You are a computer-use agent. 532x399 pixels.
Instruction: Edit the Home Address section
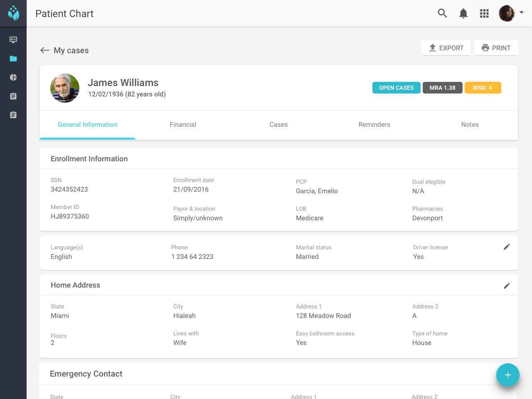[507, 286]
